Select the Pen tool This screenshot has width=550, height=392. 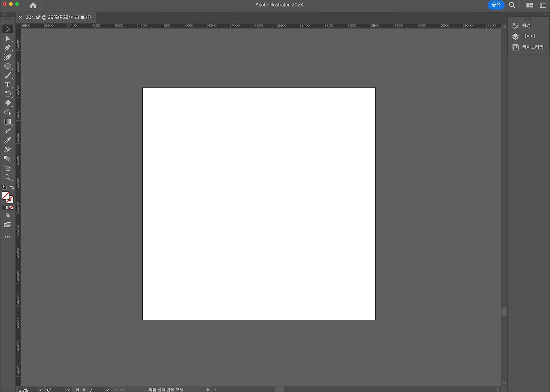(8, 48)
